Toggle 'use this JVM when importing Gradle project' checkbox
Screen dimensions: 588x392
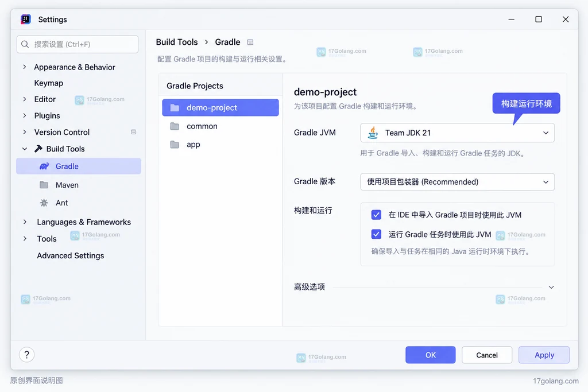(x=376, y=215)
